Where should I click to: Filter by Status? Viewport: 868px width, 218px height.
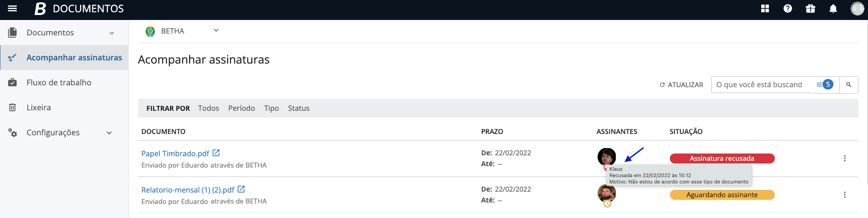299,108
